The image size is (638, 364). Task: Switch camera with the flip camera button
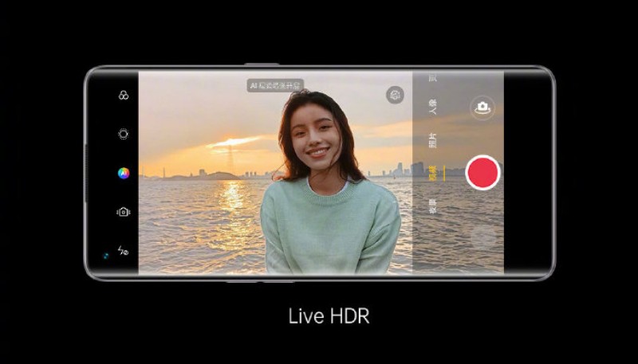[x=482, y=108]
